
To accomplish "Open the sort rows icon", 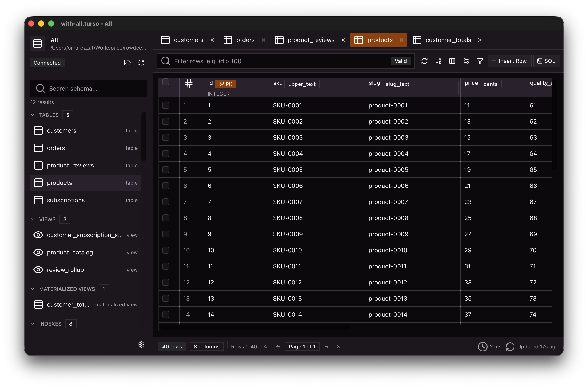I will [438, 61].
